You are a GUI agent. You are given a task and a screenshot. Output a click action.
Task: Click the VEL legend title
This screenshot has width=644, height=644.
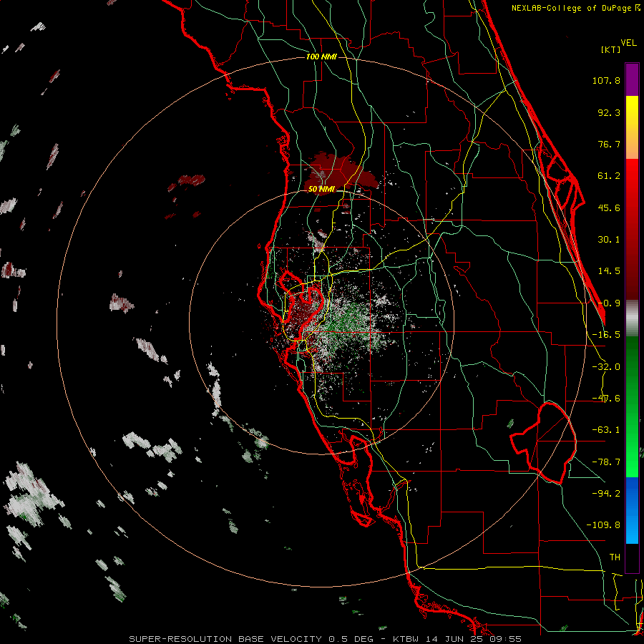pos(628,43)
